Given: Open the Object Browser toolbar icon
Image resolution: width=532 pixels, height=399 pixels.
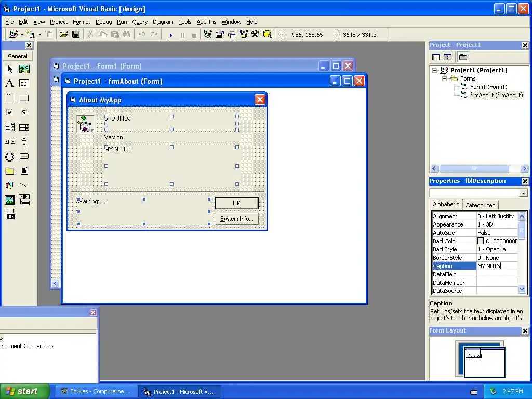Looking at the screenshot, I should (244, 35).
